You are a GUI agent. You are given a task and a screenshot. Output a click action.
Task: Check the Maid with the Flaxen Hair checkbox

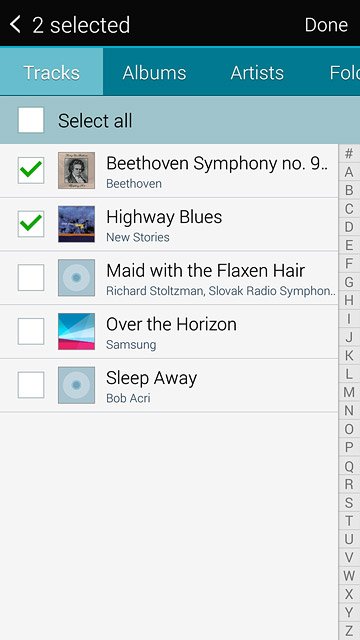[x=31, y=278]
